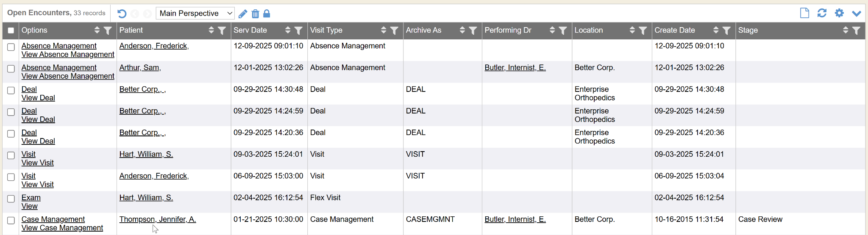Viewport: 868px width, 235px height.
Task: Open the View Case Management link
Action: point(62,228)
